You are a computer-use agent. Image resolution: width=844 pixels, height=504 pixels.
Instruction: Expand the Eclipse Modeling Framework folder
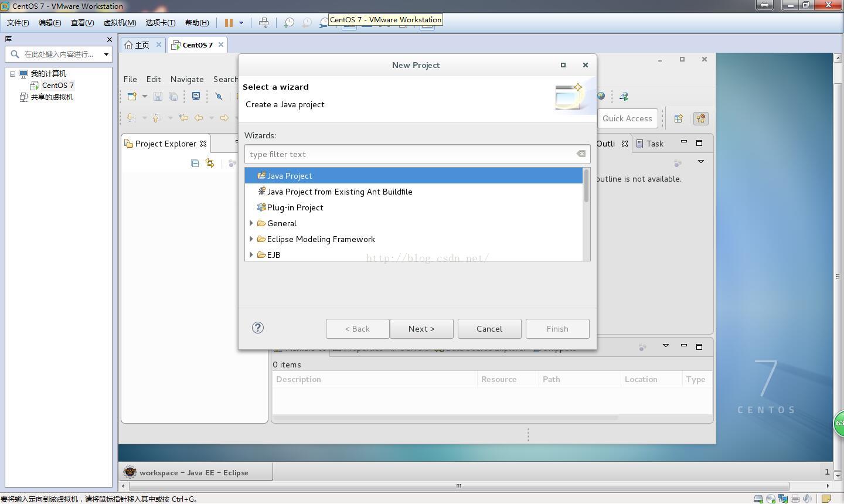(251, 239)
